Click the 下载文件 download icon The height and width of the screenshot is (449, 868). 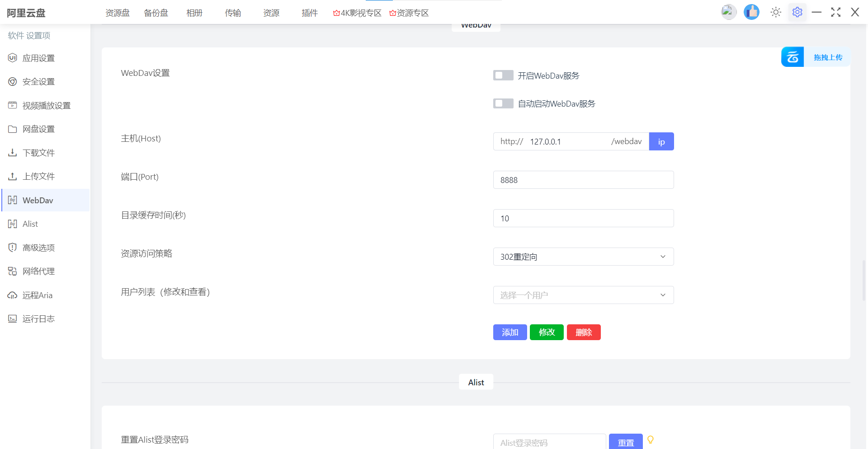click(13, 153)
